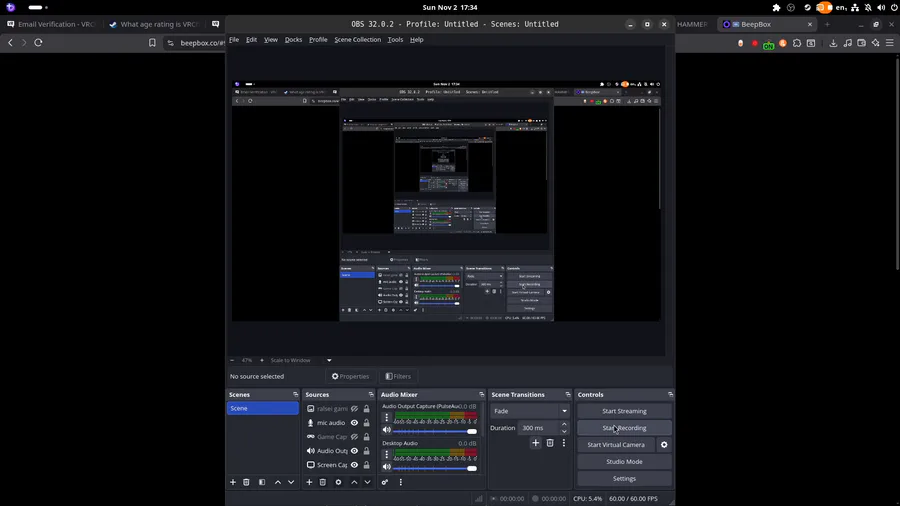900x506 pixels.
Task: Configure virtual camera with the gear icon
Action: 664,445
